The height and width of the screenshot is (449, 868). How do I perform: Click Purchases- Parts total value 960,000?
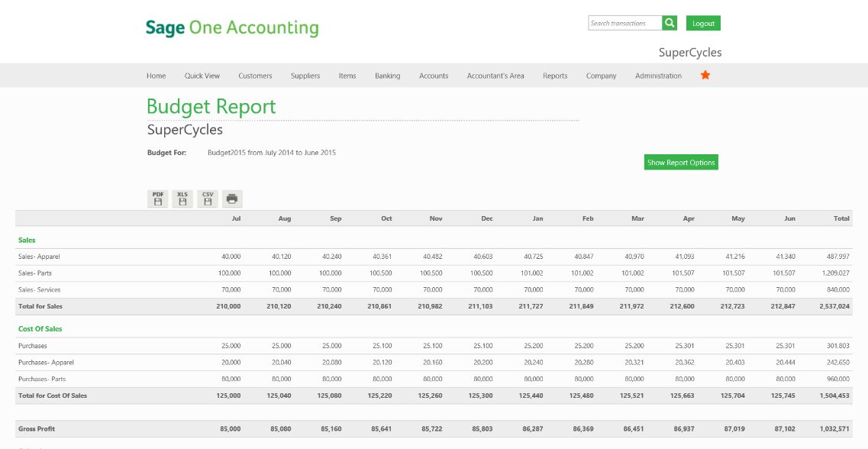pyautogui.click(x=837, y=380)
